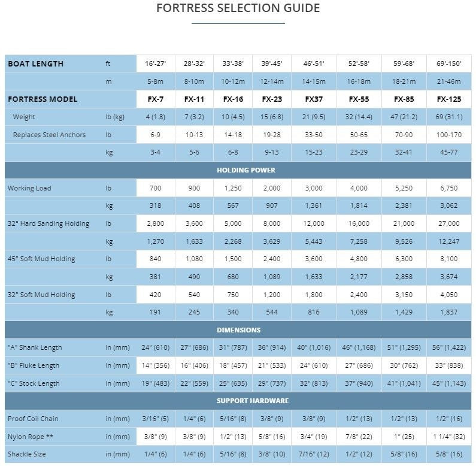Select the FX-23 model column header

point(272,99)
